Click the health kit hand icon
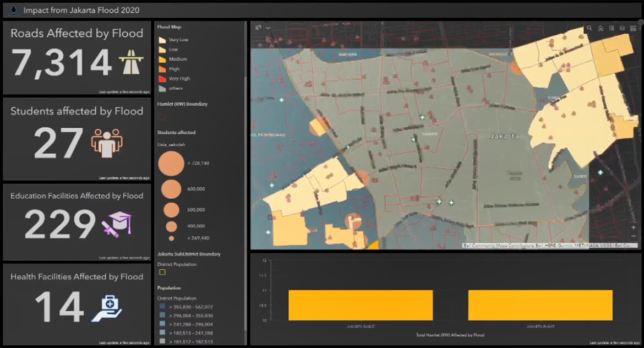 point(107,308)
